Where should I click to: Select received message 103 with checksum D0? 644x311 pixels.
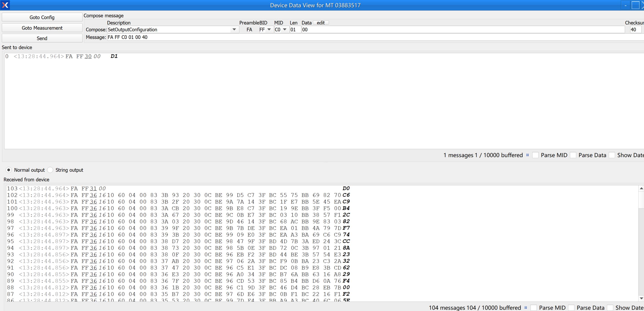click(x=178, y=188)
